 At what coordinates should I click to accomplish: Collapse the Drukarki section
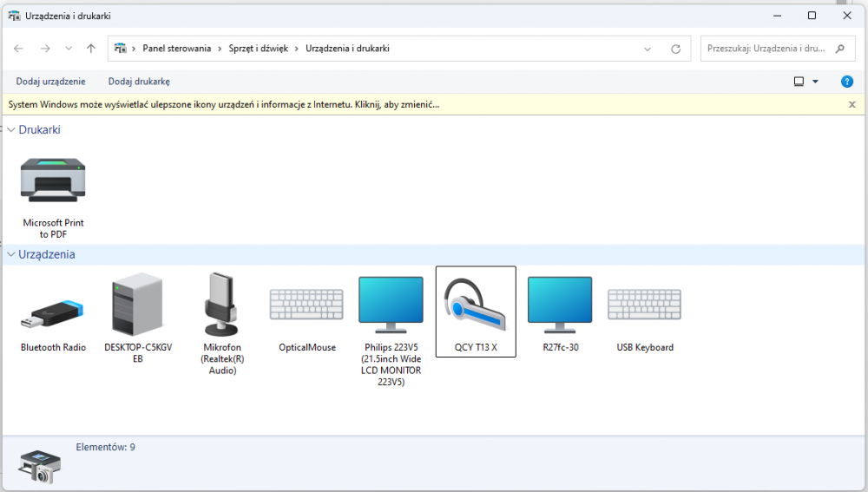tap(11, 130)
